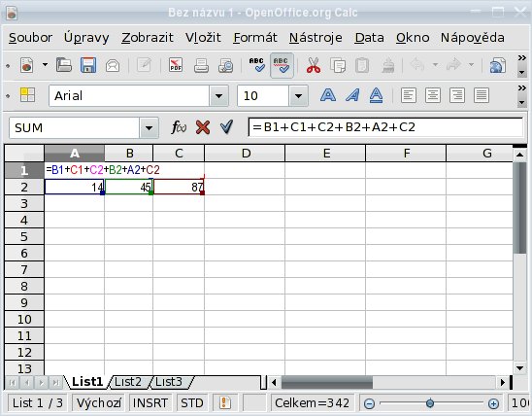The image size is (532, 416).
Task: Toggle AutoSpellcheck button
Action: 282,65
